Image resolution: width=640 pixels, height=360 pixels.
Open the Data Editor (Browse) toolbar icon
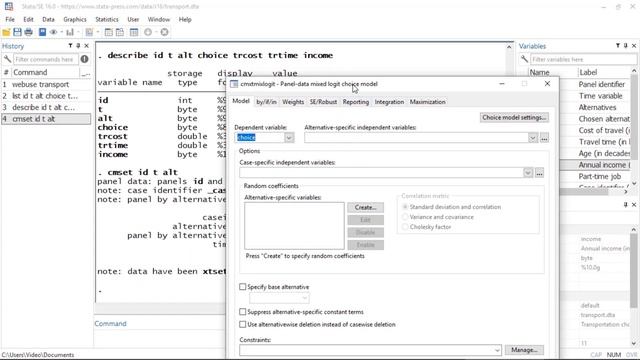[120, 32]
